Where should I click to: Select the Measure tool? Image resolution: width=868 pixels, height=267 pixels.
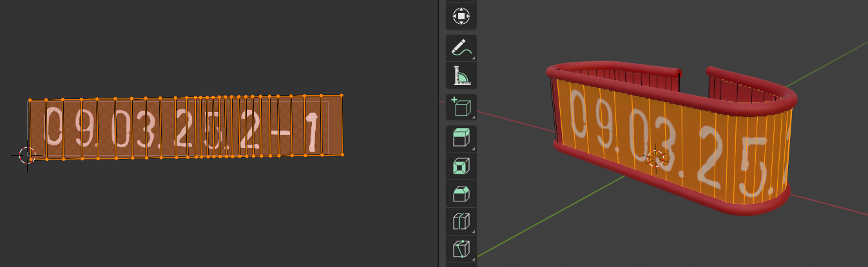pyautogui.click(x=461, y=76)
